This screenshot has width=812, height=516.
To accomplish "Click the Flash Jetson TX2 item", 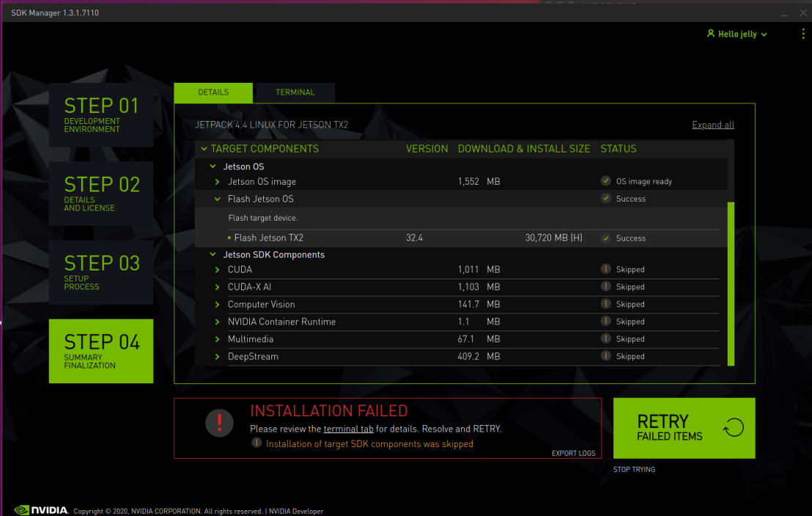I will (269, 237).
